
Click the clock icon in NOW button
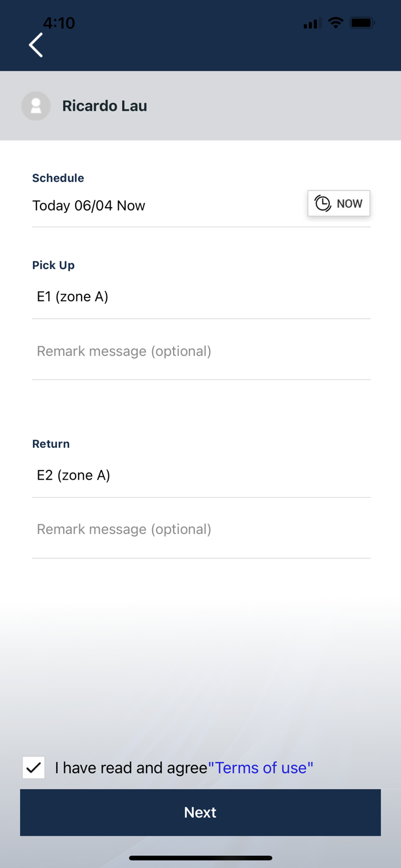point(322,204)
